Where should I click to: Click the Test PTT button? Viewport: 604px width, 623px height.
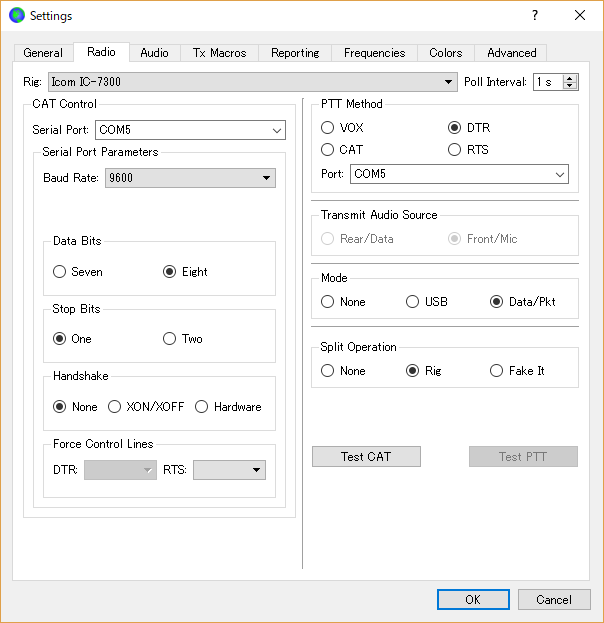pyautogui.click(x=523, y=457)
